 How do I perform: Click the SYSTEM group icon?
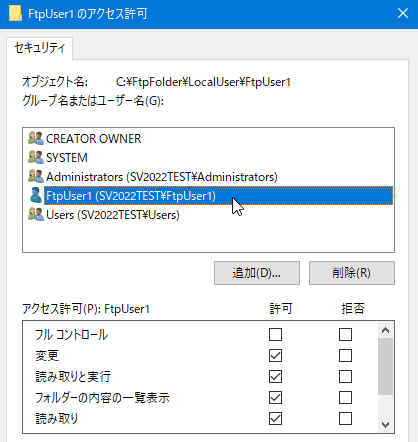pyautogui.click(x=36, y=157)
